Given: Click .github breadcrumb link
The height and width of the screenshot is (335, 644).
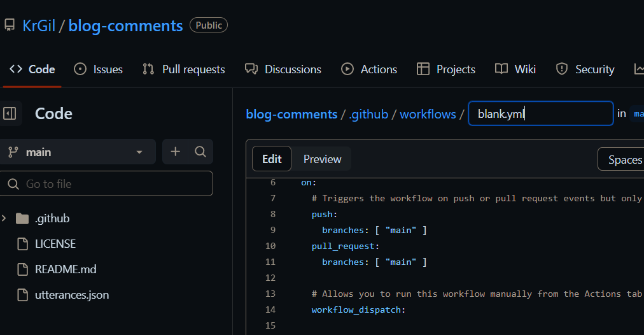Looking at the screenshot, I should (368, 114).
